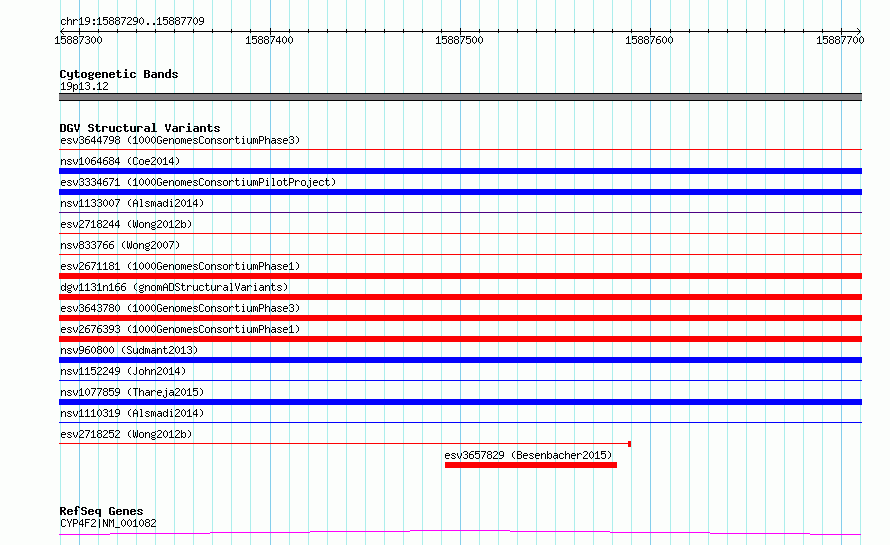Screen dimensions: 890x545
Task: Click the blue bar under nsv960800
Action: click(x=460, y=360)
